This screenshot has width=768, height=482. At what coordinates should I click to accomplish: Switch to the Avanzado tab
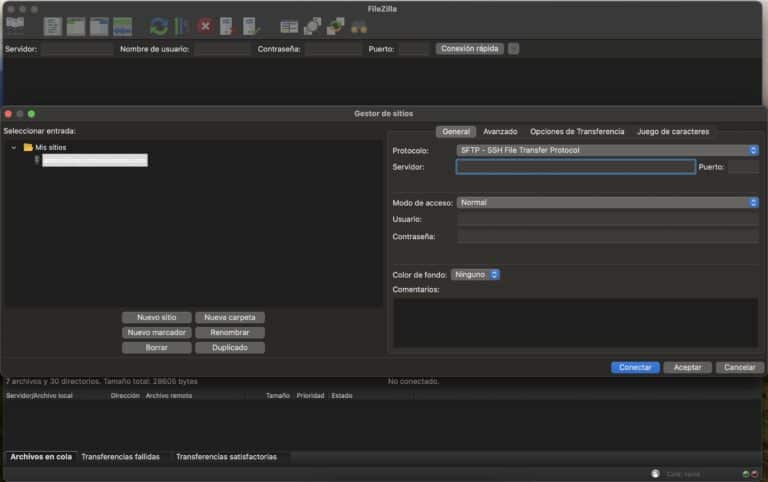click(x=500, y=132)
